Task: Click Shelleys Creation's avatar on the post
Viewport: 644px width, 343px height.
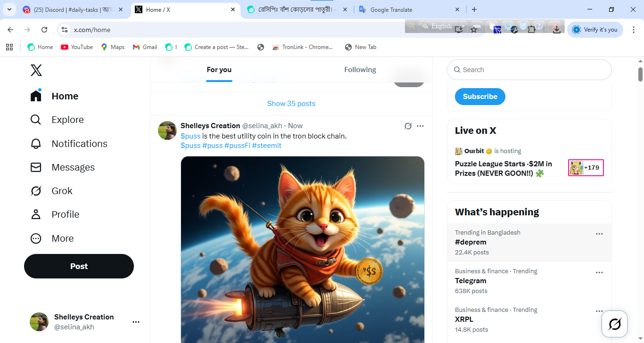Action: (167, 131)
